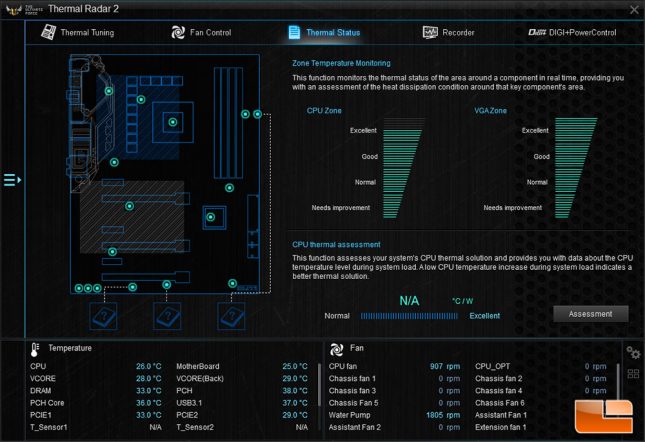Click the Water Pump 1805 rpm reading
The width and height of the screenshot is (645, 442).
[x=443, y=415]
